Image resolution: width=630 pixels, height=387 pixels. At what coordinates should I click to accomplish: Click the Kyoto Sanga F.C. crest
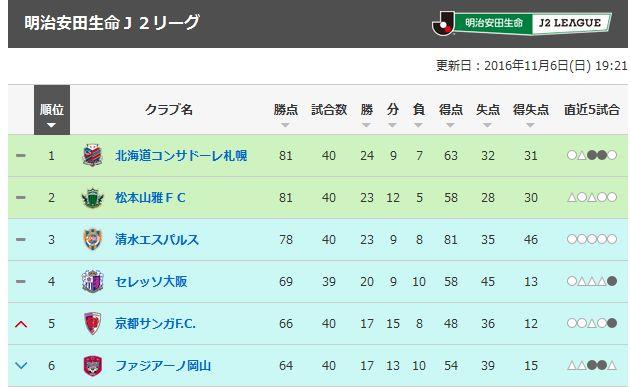click(93, 324)
